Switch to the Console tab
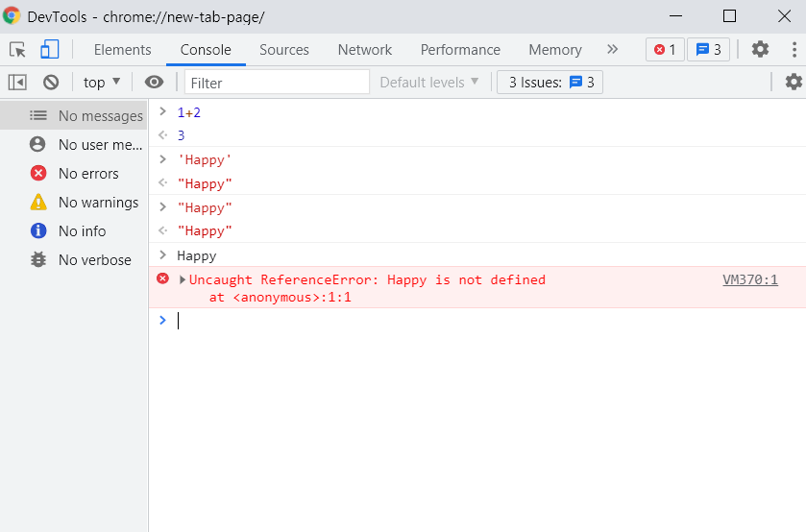Screen dimensions: 806x532 pos(206,50)
